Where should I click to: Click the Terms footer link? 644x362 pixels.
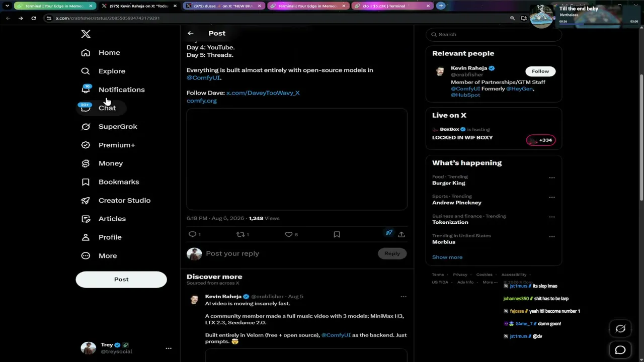click(438, 275)
